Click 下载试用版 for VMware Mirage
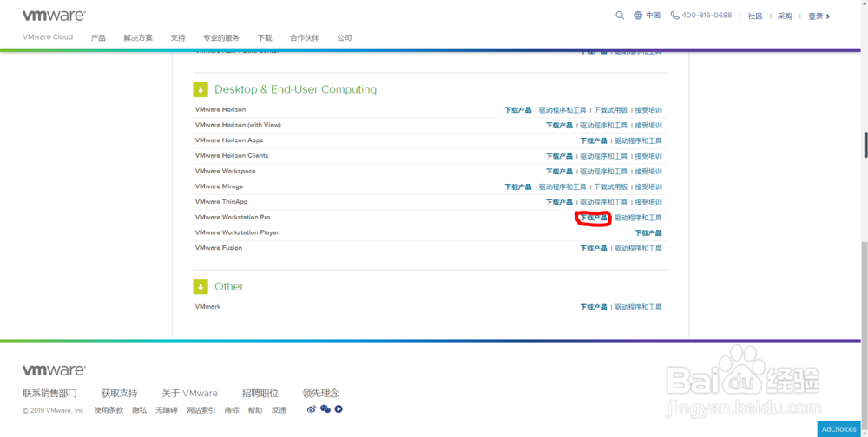 pos(610,187)
